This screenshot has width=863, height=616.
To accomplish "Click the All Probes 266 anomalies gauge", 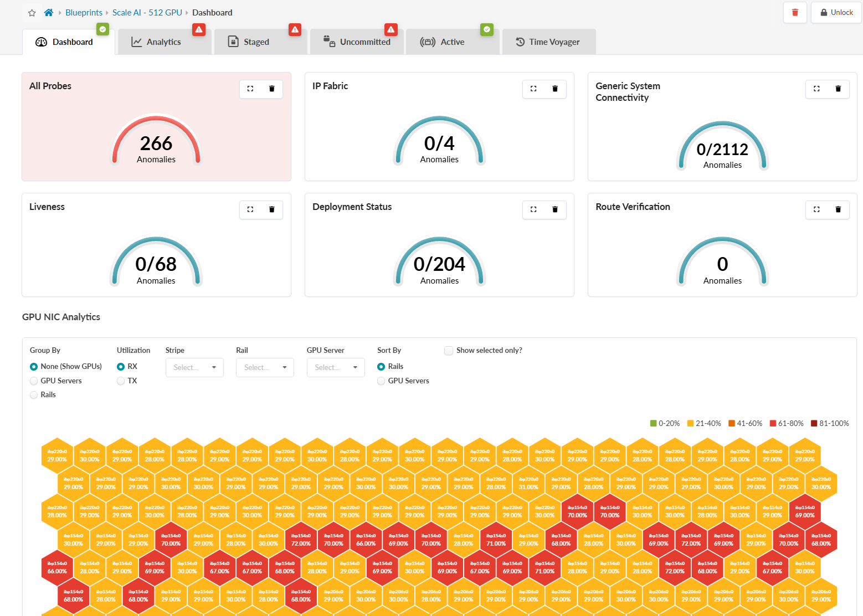I will pos(156,144).
